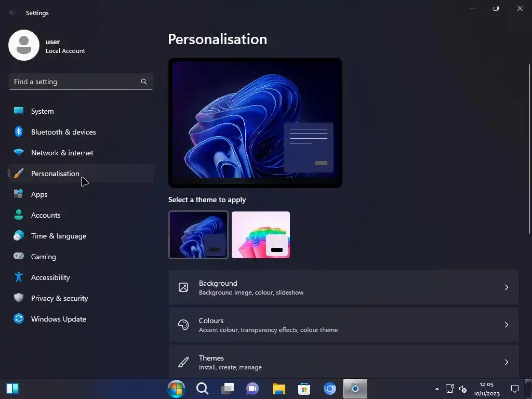Image resolution: width=532 pixels, height=399 pixels.
Task: Click the back arrow in Settings title bar
Action: [x=12, y=12]
